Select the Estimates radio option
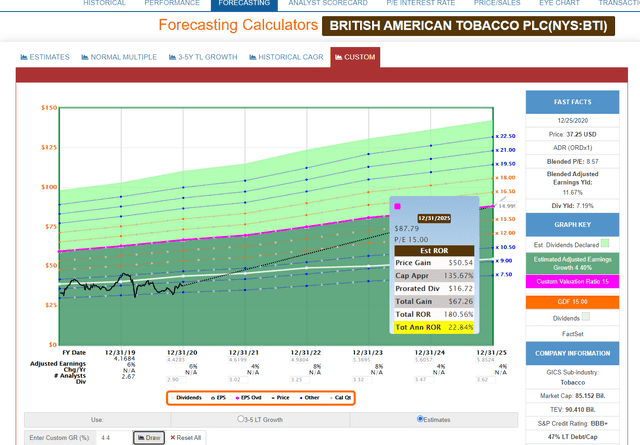 point(420,419)
